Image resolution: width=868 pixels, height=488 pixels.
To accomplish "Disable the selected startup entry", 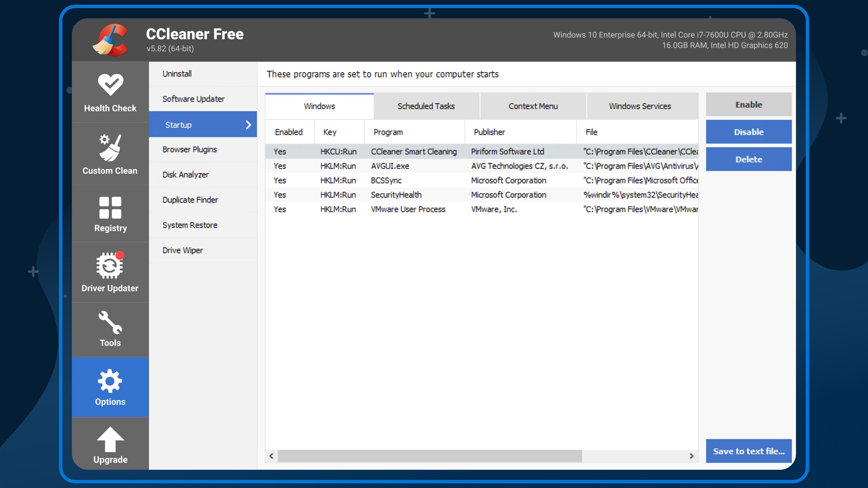I will pos(748,132).
